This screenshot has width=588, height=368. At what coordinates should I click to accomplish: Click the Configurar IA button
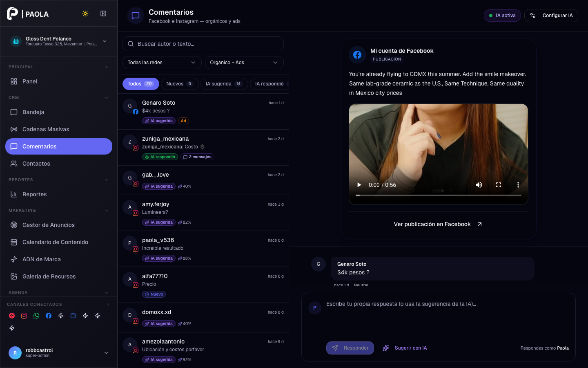[x=551, y=16]
